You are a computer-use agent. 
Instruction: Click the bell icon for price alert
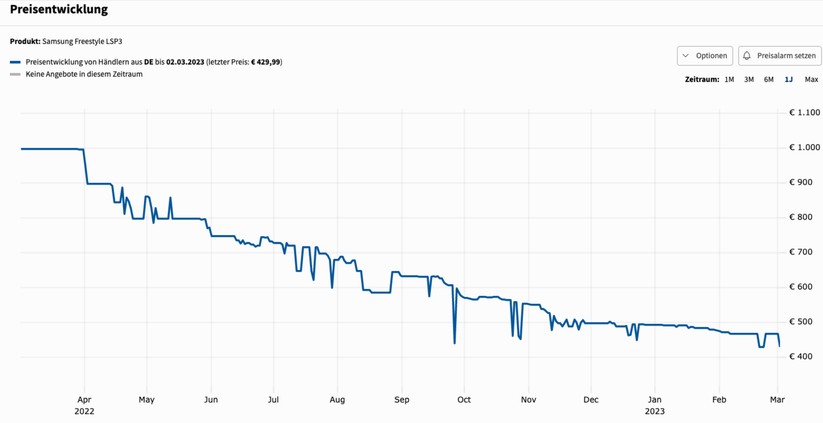click(x=747, y=56)
